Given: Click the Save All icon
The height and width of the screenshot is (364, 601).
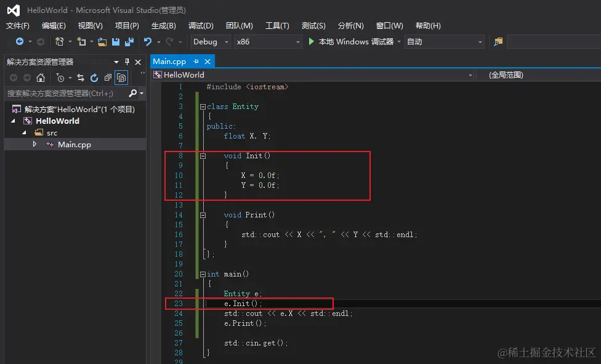Looking at the screenshot, I should pos(129,42).
